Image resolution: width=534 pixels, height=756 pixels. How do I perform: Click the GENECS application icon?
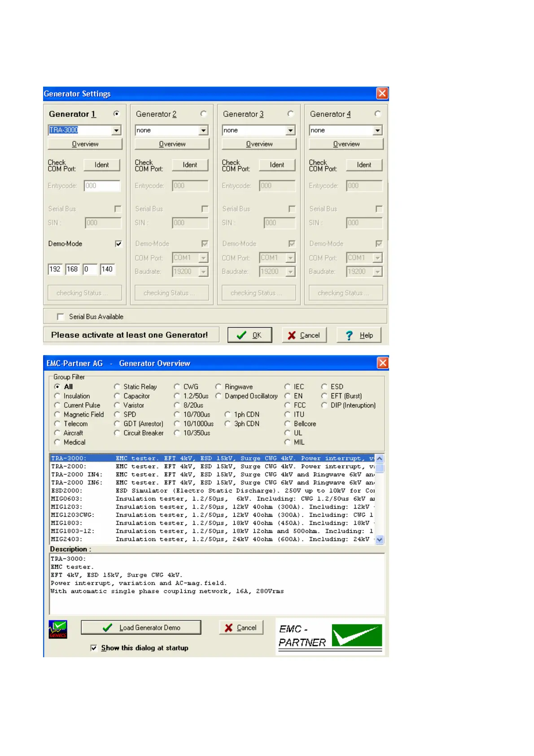coord(58,629)
